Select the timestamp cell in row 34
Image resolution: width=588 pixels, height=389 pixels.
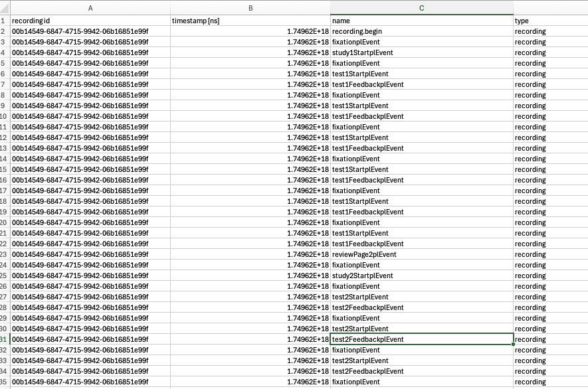pyautogui.click(x=250, y=371)
